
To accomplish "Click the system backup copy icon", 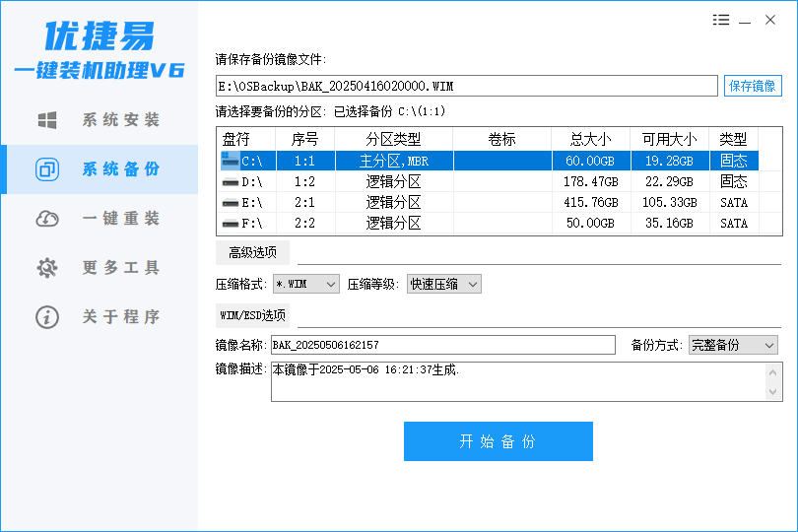I will tap(46, 169).
